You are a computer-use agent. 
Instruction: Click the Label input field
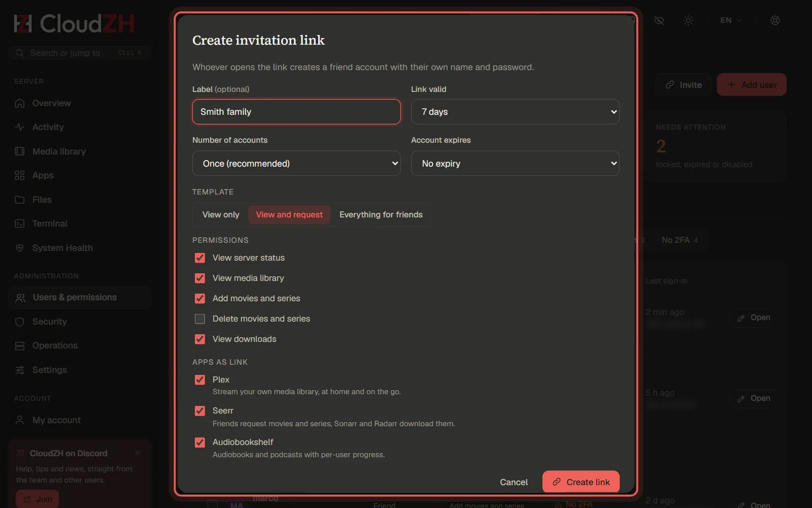(296, 112)
